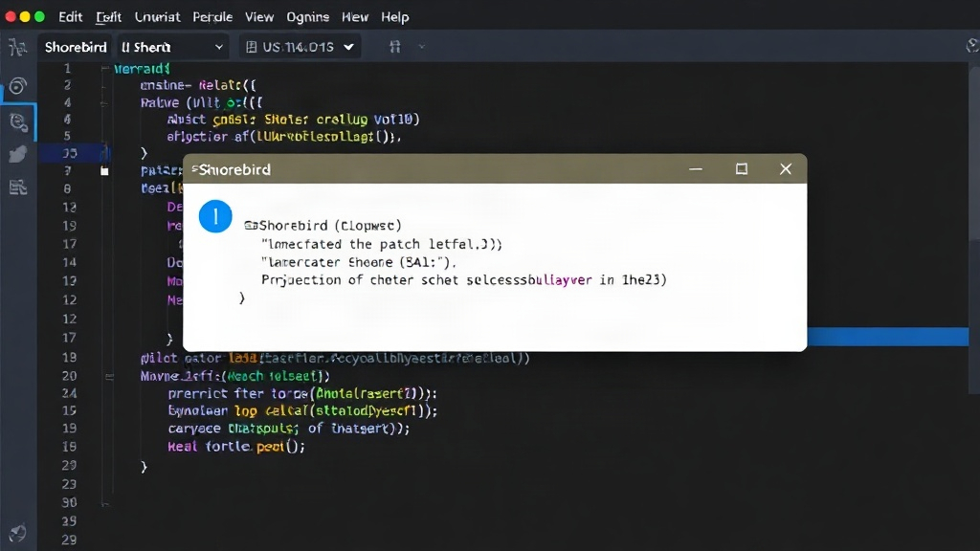
Task: Close the Shorebird dialog
Action: pos(786,169)
